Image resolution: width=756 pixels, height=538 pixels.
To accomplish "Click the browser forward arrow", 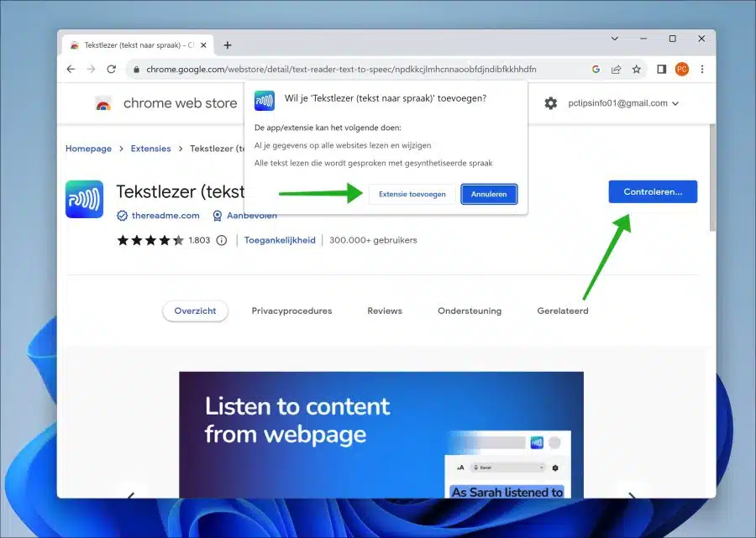I will [91, 70].
